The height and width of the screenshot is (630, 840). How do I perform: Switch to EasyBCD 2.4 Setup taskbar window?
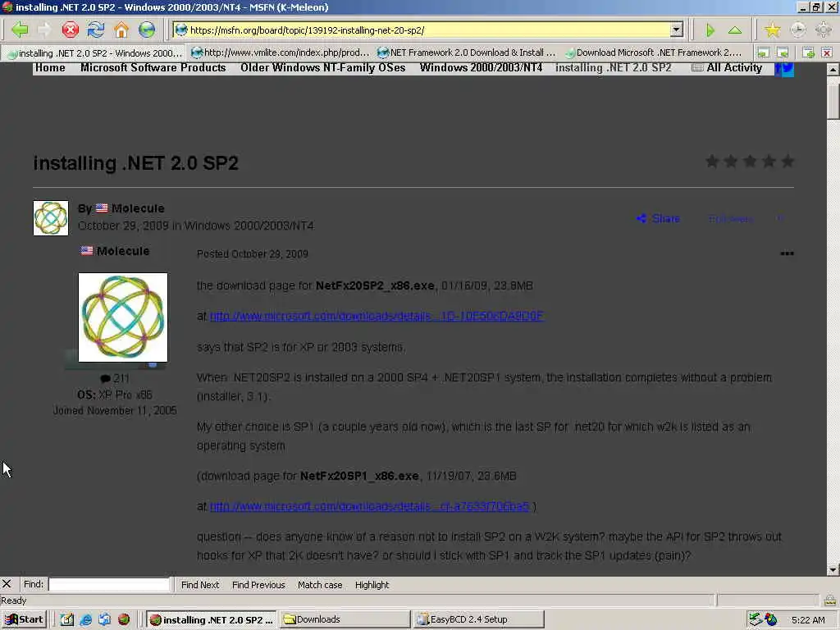click(478, 619)
